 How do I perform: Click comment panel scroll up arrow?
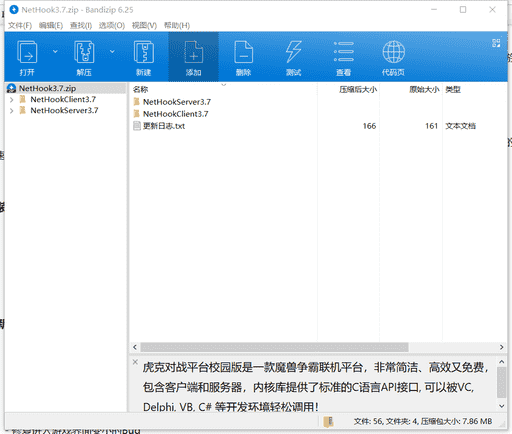click(x=502, y=362)
